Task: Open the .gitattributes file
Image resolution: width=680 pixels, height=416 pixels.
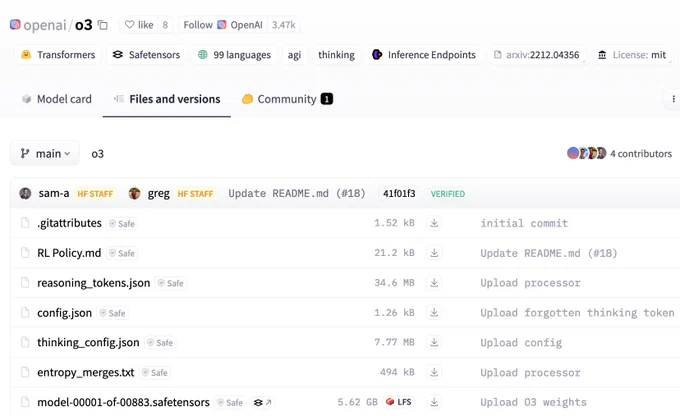Action: point(69,223)
